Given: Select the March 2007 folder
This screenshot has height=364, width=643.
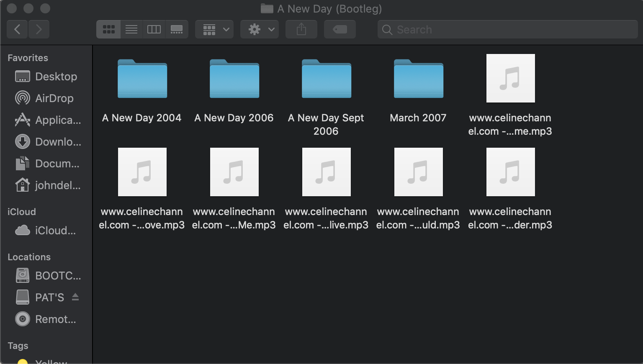Looking at the screenshot, I should (x=419, y=79).
